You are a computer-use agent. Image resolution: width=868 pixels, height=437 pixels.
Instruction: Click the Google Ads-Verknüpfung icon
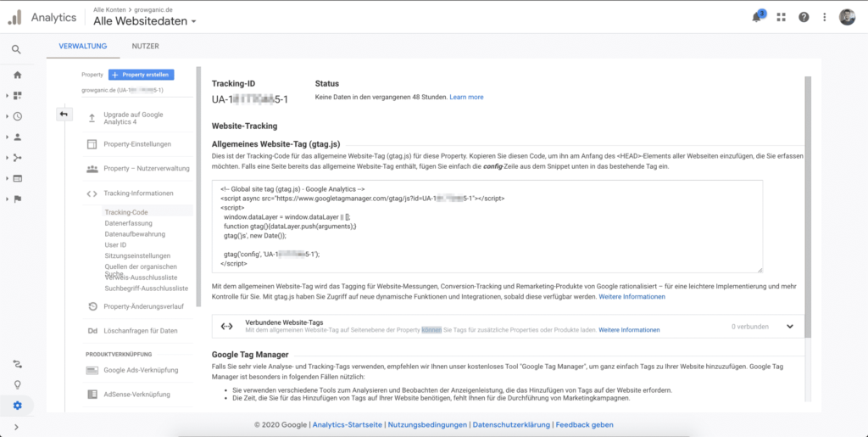(92, 370)
